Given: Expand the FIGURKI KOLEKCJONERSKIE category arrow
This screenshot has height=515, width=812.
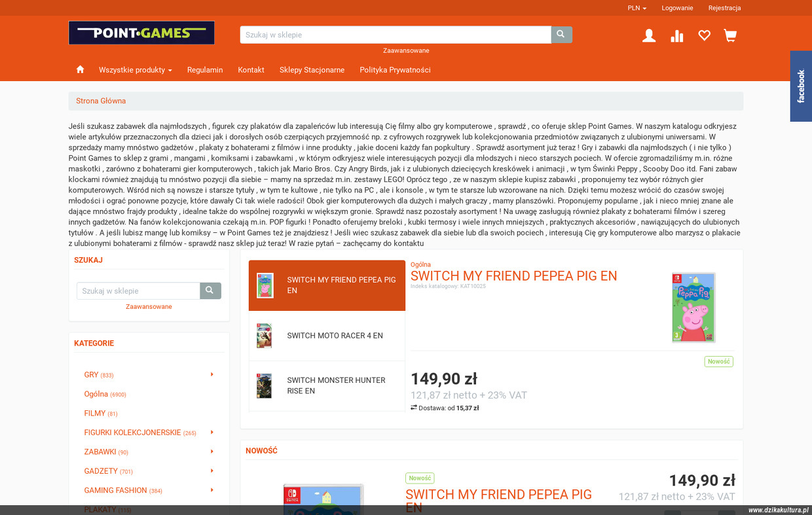Looking at the screenshot, I should [212, 432].
